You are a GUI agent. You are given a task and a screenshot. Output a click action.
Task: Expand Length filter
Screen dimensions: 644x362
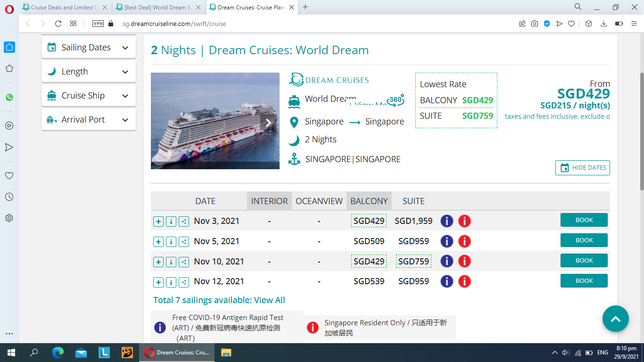tap(89, 72)
